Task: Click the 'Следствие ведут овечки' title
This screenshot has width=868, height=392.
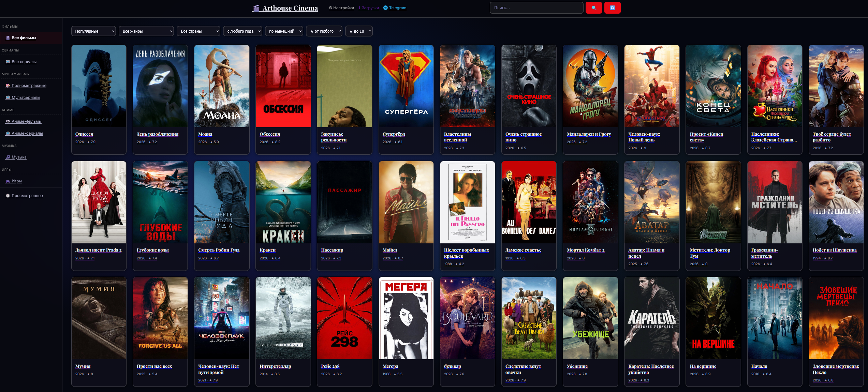Action: 523,369
